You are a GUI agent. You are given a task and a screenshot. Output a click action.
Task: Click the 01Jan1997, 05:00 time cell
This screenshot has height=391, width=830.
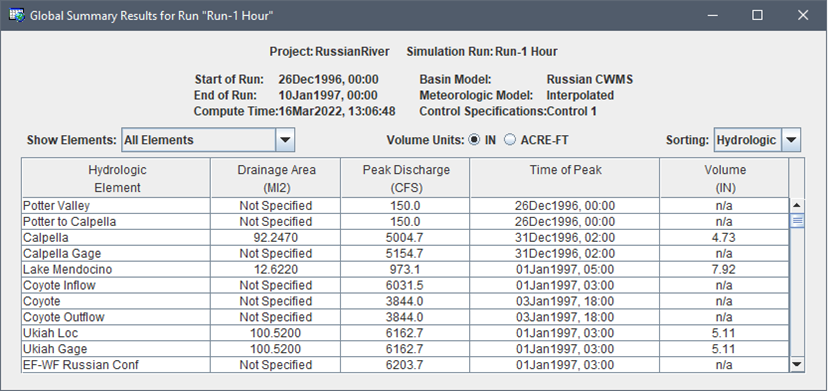tap(565, 269)
